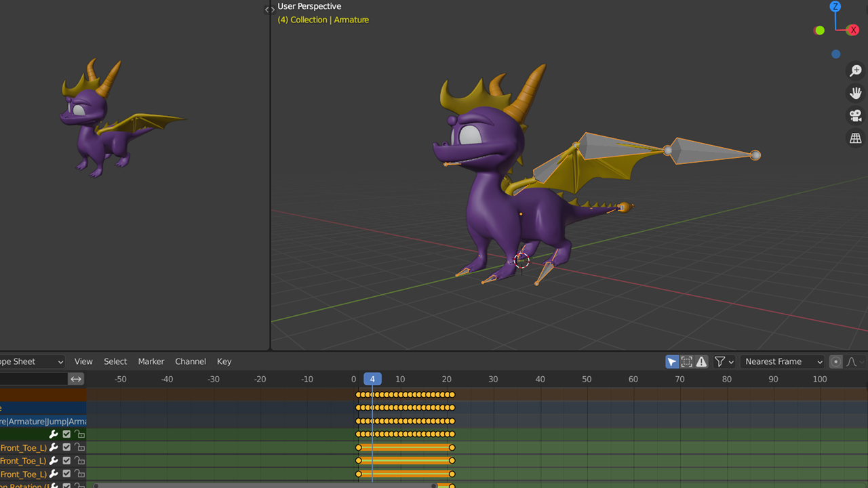Click the proportional editing falloff curve icon
The width and height of the screenshot is (868, 488).
point(852,361)
